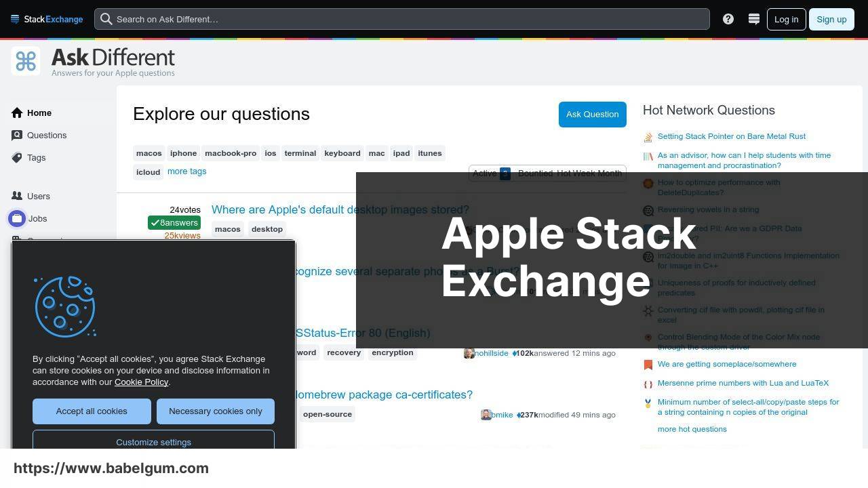
Task: Open Customize settings for cookies
Action: click(153, 441)
